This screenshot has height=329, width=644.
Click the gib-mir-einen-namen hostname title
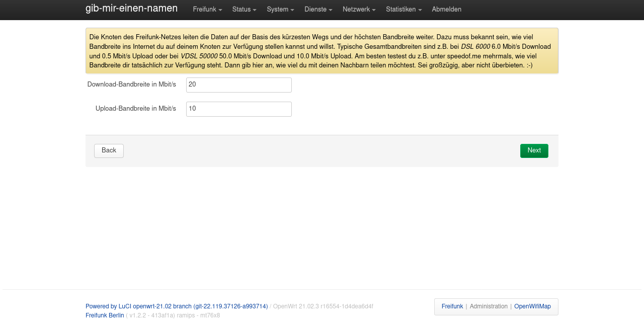point(131,9)
